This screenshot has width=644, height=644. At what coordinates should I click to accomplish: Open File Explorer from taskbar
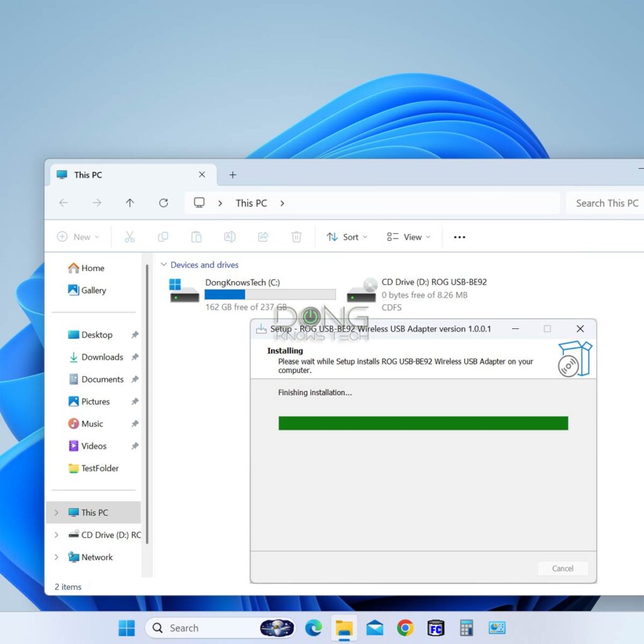coord(344,628)
